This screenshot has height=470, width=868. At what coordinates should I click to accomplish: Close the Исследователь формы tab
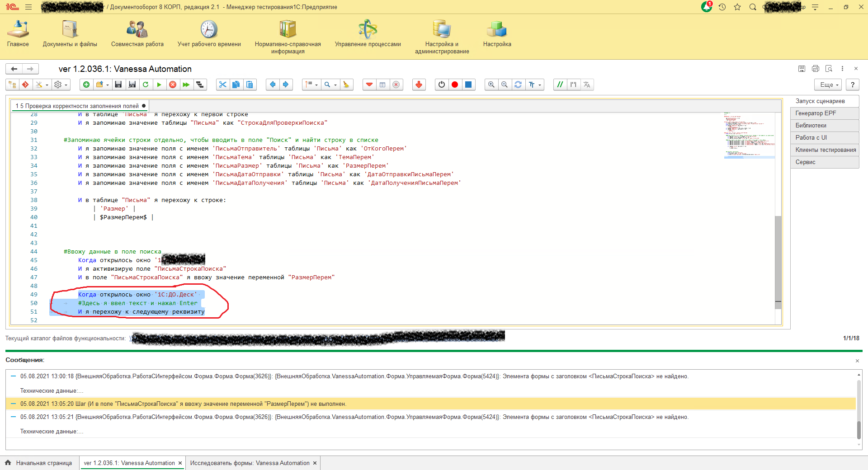click(315, 463)
